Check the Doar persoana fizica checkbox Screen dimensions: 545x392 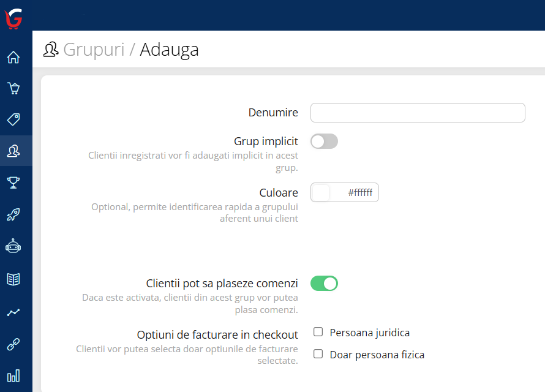pyautogui.click(x=318, y=354)
